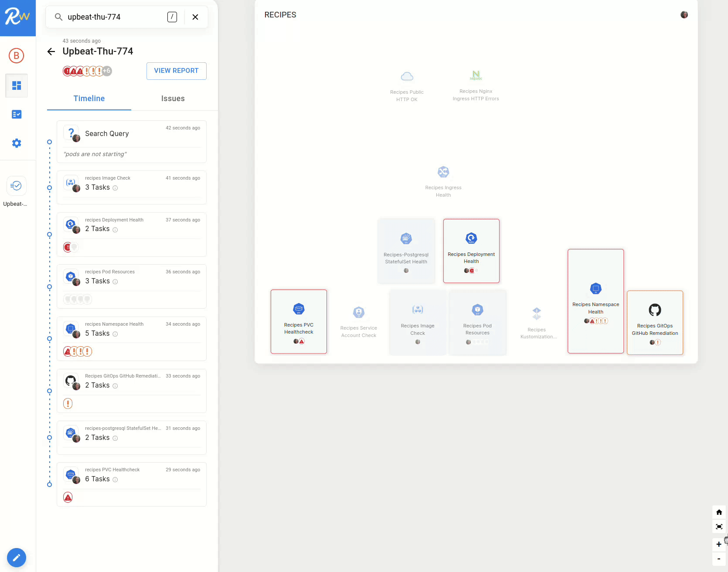The width and height of the screenshot is (728, 572).
Task: Click the +6 issues overflow badge
Action: tap(107, 71)
